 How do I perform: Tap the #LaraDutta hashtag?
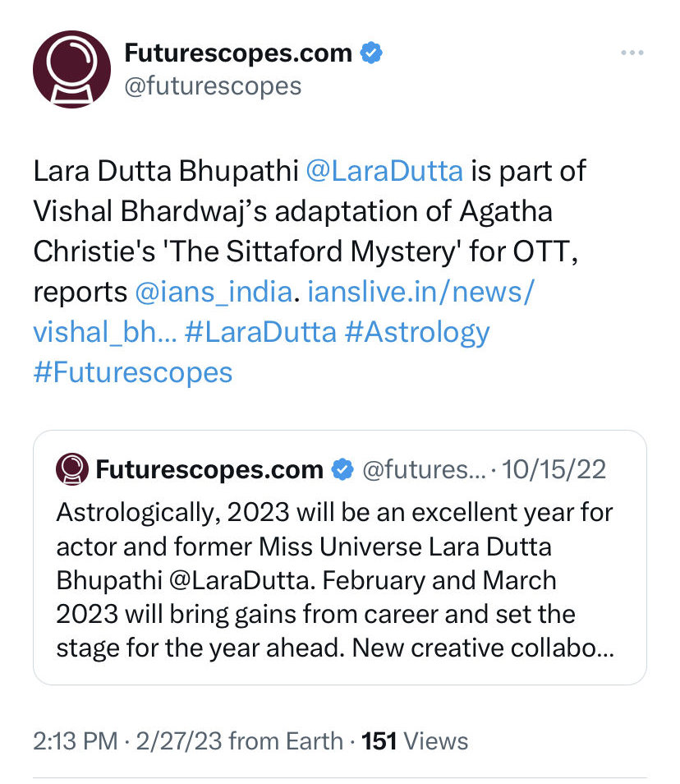tap(260, 332)
